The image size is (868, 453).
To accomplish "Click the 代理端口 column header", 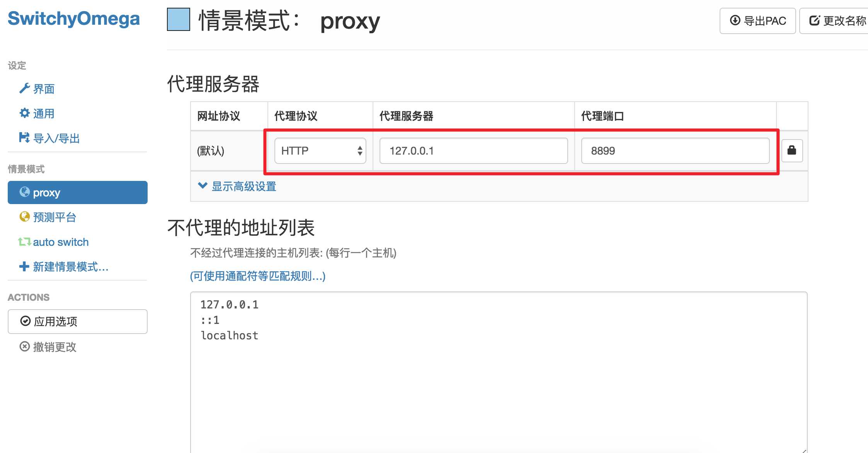I will (602, 116).
